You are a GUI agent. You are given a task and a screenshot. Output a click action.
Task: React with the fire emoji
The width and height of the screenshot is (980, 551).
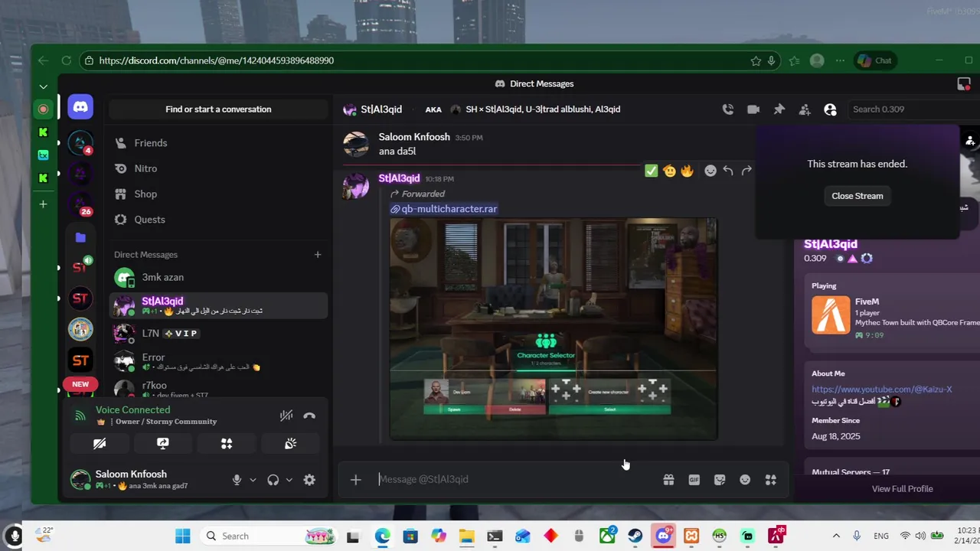point(687,171)
